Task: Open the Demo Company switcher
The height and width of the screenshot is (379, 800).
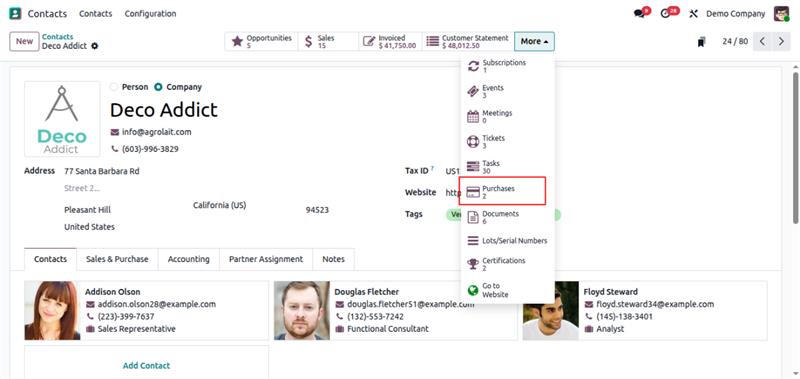Action: [x=735, y=14]
